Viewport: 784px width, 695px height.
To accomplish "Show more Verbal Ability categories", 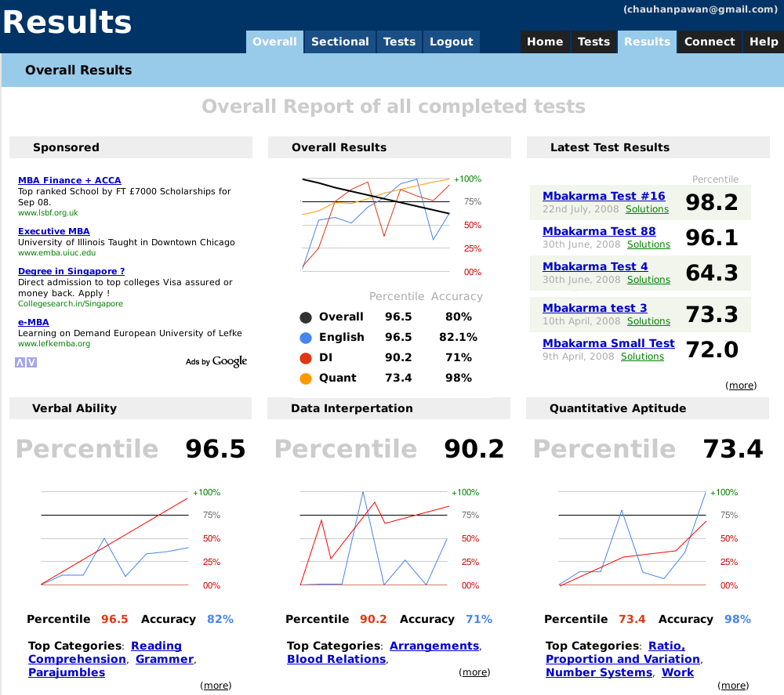I will (216, 686).
